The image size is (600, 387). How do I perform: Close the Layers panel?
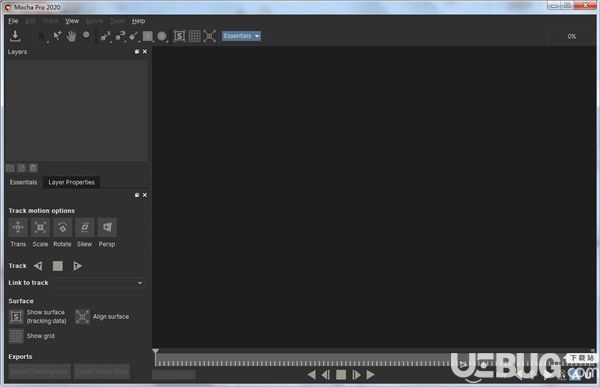click(x=145, y=52)
